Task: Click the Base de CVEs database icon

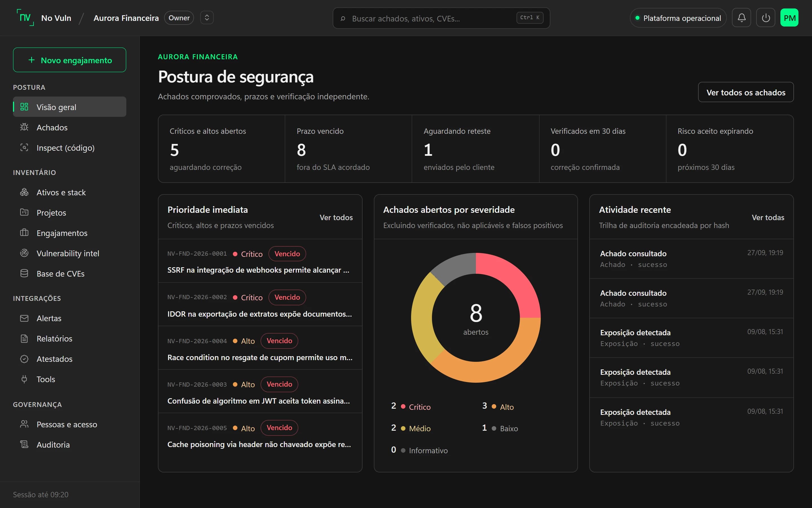Action: tap(24, 273)
